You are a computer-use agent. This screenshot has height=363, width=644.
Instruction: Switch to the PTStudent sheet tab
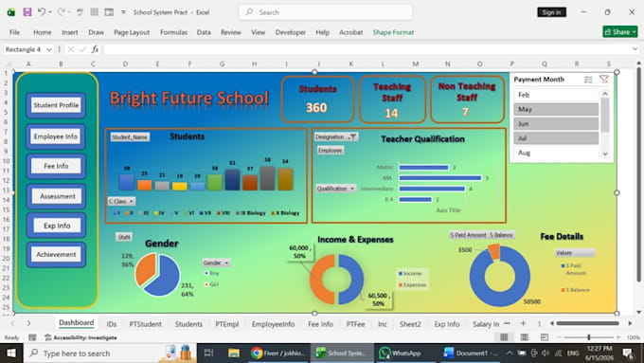[x=146, y=324]
